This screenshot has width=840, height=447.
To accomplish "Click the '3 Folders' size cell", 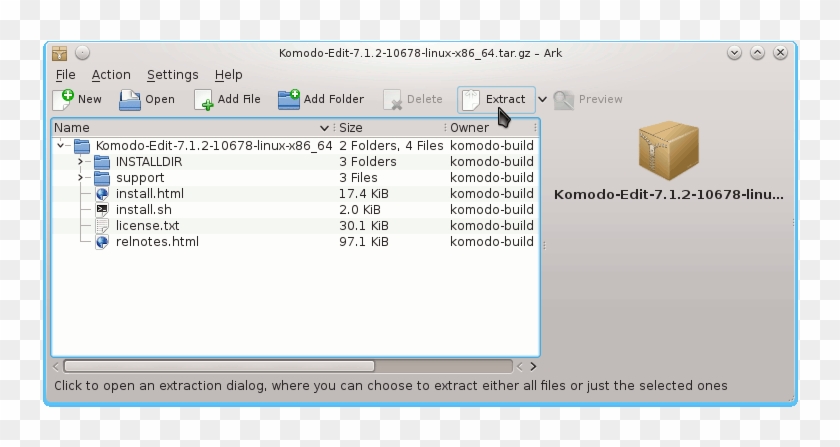I will [368, 161].
